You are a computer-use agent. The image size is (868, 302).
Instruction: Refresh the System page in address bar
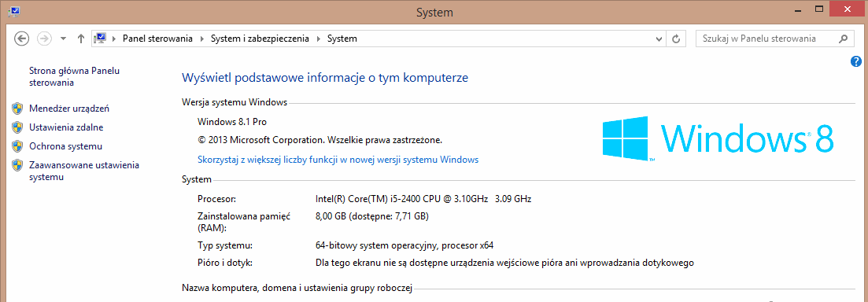pyautogui.click(x=675, y=39)
